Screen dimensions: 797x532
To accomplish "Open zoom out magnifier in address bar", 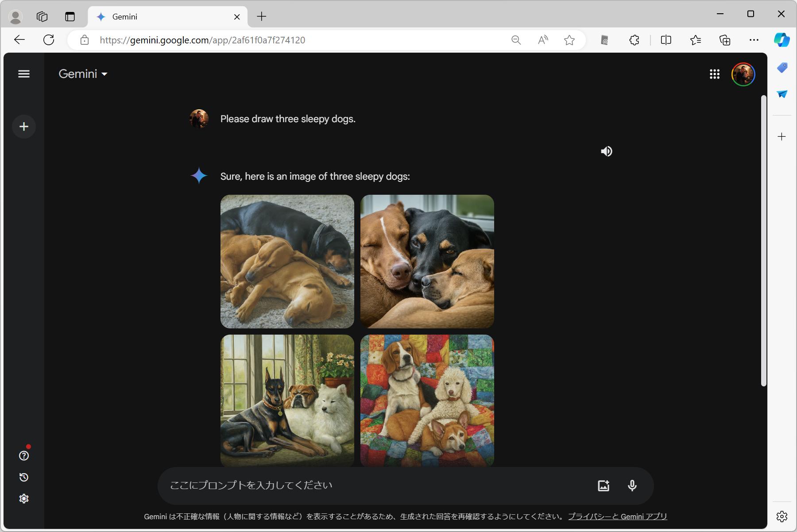I will point(516,40).
